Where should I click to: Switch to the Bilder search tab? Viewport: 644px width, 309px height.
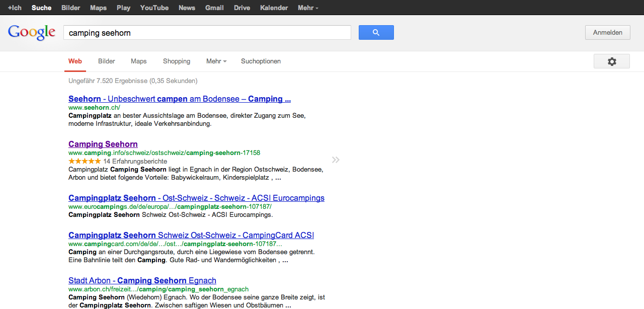click(x=107, y=61)
